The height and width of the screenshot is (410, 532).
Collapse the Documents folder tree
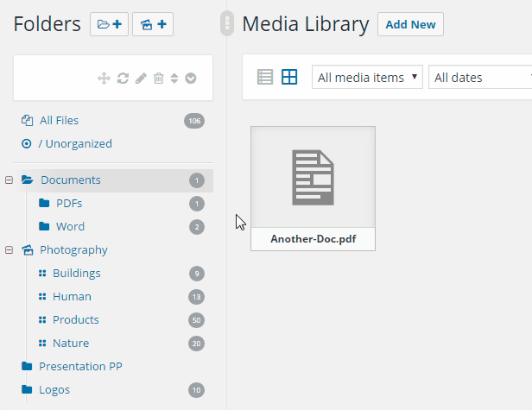click(9, 180)
